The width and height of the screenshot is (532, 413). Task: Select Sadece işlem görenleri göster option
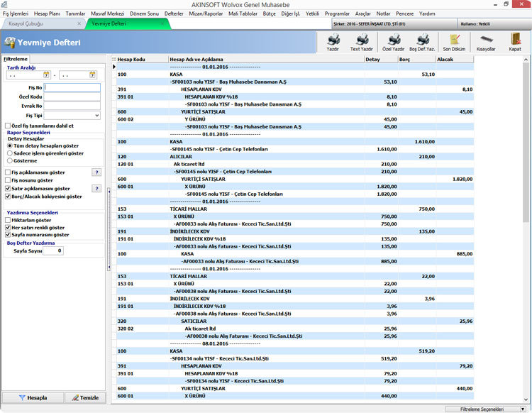10,153
